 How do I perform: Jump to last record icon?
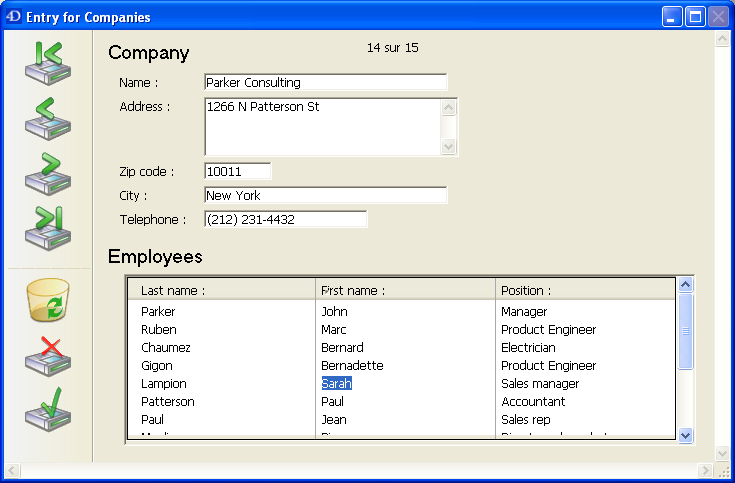47,226
